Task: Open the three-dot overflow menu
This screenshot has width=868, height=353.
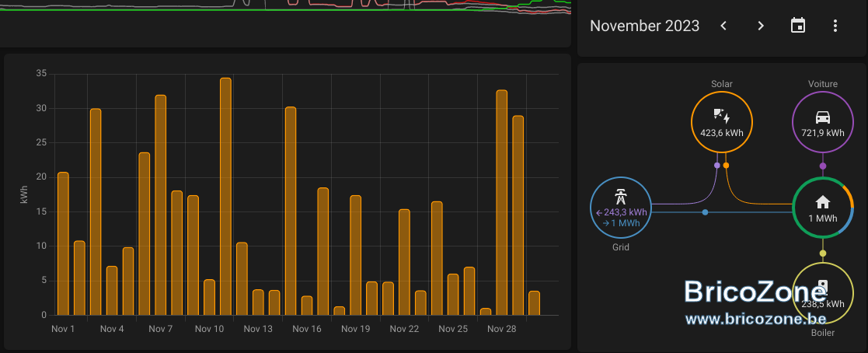Action: point(835,26)
